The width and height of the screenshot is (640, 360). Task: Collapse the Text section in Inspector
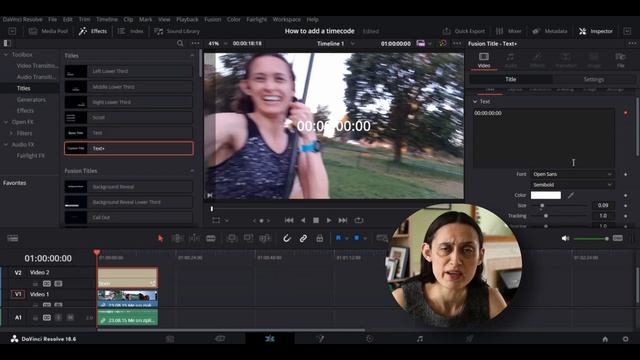pos(475,101)
